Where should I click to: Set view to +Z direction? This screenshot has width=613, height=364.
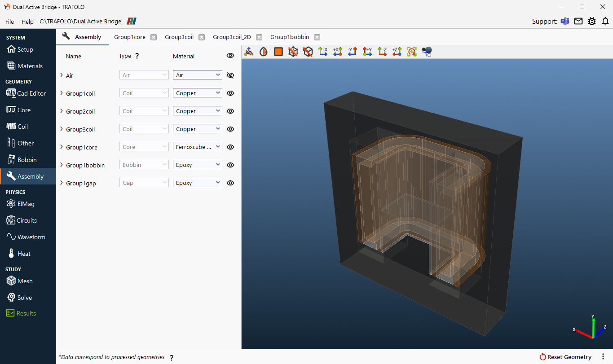click(x=397, y=52)
